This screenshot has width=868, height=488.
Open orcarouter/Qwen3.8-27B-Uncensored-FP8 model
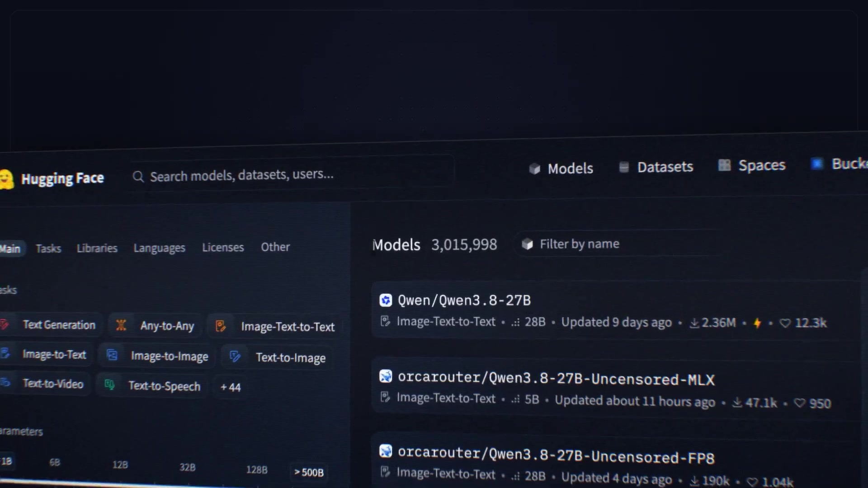[556, 455]
